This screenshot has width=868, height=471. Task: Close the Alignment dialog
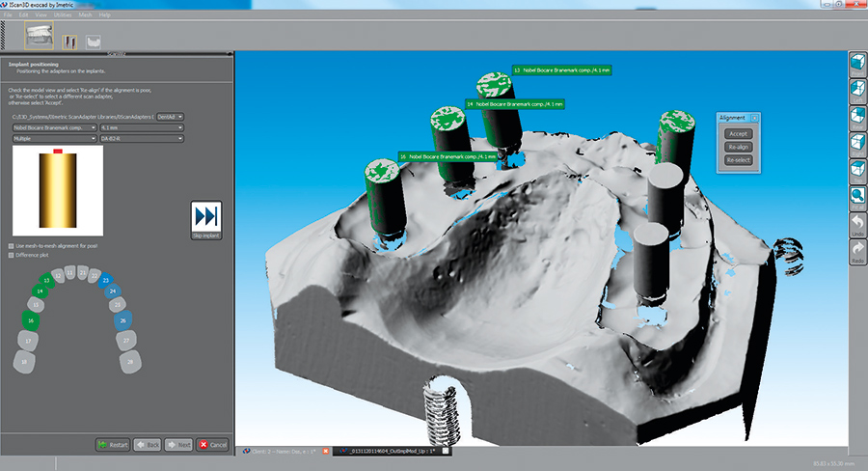point(754,118)
